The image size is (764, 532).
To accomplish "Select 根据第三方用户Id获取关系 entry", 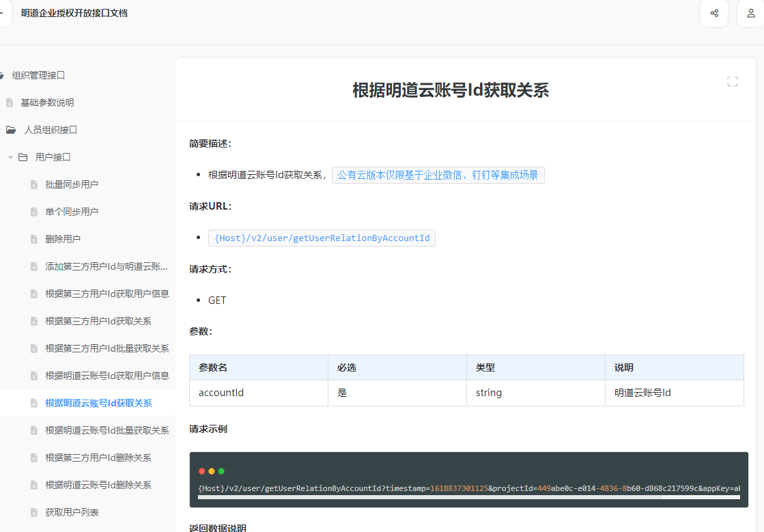I will point(98,321).
